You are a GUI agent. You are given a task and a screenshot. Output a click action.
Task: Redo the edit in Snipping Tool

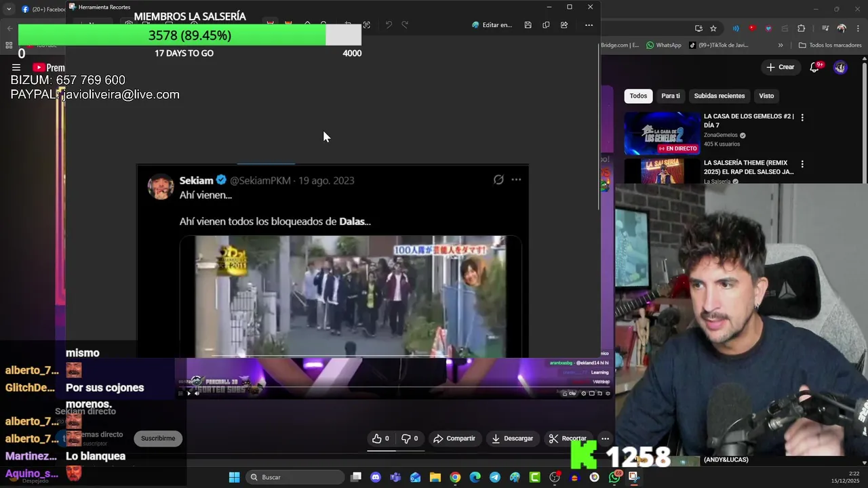(405, 25)
